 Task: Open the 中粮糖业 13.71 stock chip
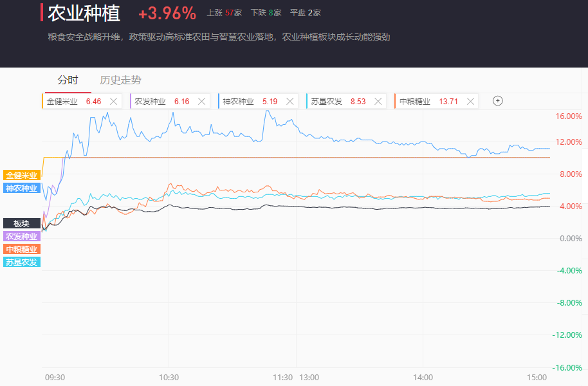pos(428,101)
